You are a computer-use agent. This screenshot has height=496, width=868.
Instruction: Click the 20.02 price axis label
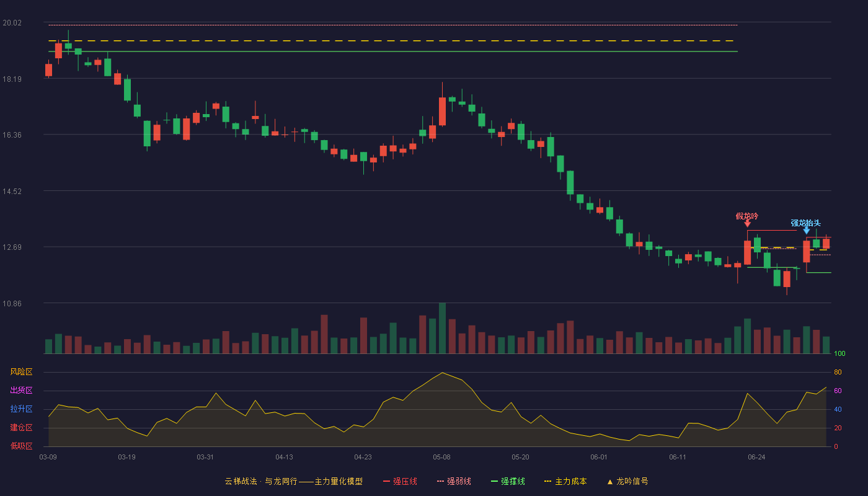(12, 23)
